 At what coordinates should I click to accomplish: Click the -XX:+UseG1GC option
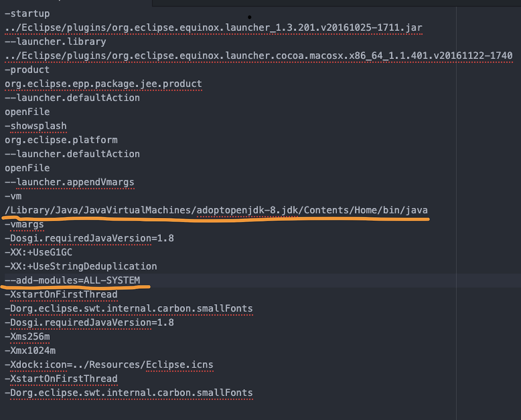(39, 252)
